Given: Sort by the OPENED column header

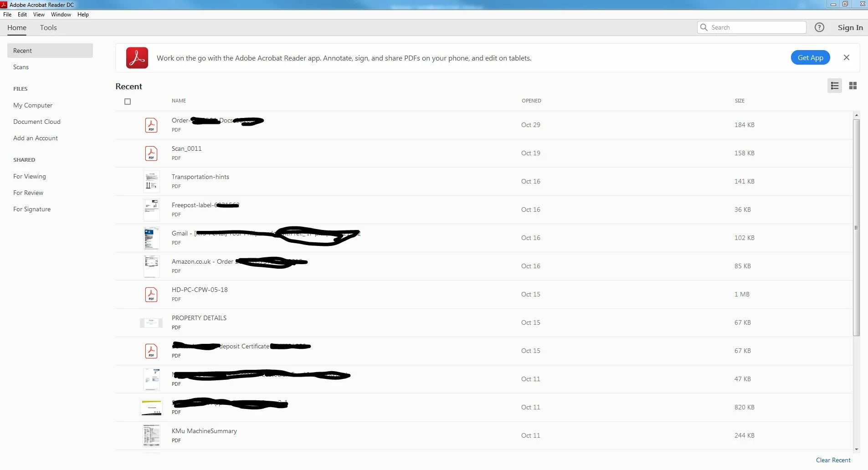Looking at the screenshot, I should tap(531, 101).
